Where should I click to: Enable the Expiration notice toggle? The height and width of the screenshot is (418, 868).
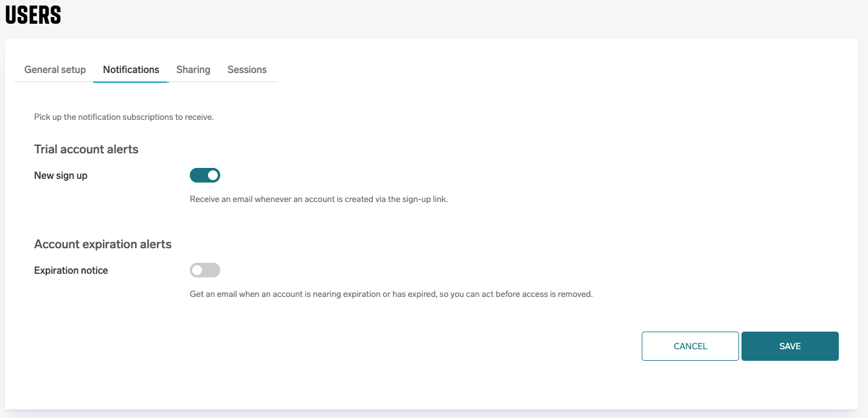(204, 270)
